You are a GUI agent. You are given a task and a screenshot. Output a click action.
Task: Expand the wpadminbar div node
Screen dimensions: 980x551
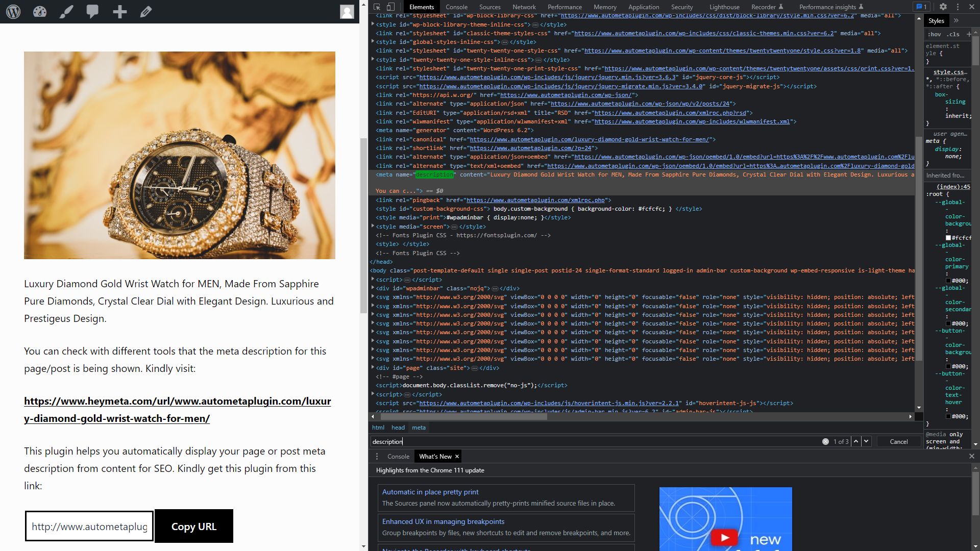pyautogui.click(x=373, y=288)
